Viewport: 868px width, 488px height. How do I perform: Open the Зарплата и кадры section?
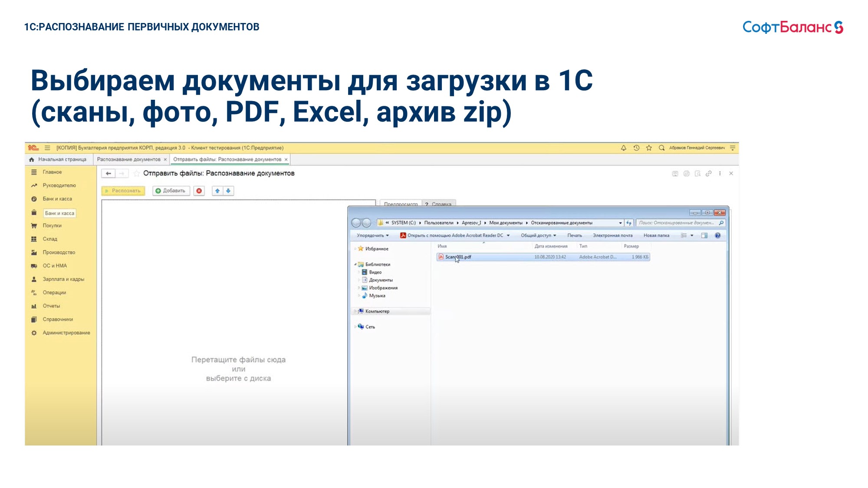point(63,279)
